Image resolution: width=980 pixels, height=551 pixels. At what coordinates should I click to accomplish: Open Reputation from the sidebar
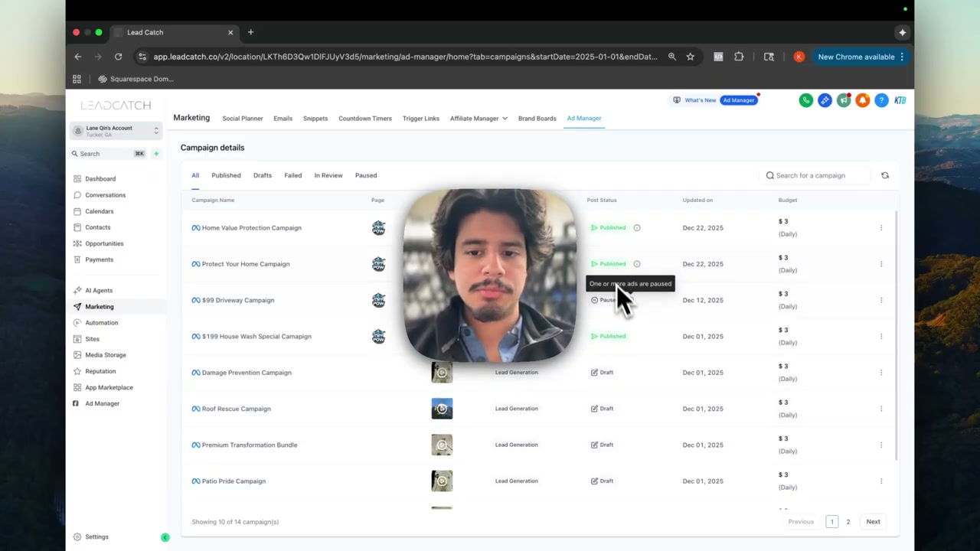[x=100, y=371]
